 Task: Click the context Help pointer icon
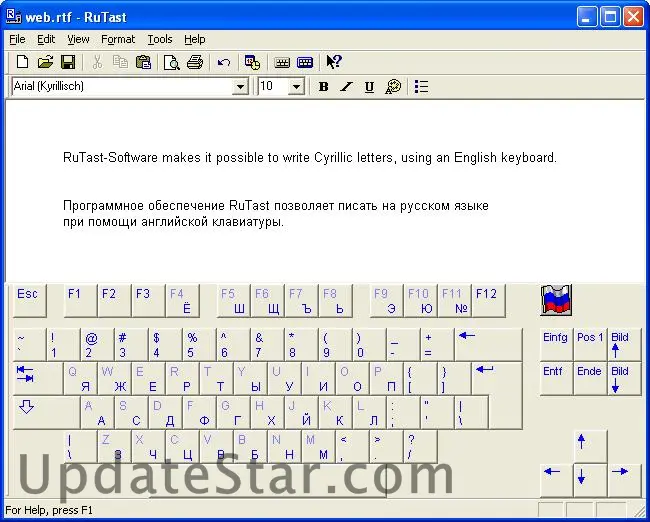[x=334, y=62]
